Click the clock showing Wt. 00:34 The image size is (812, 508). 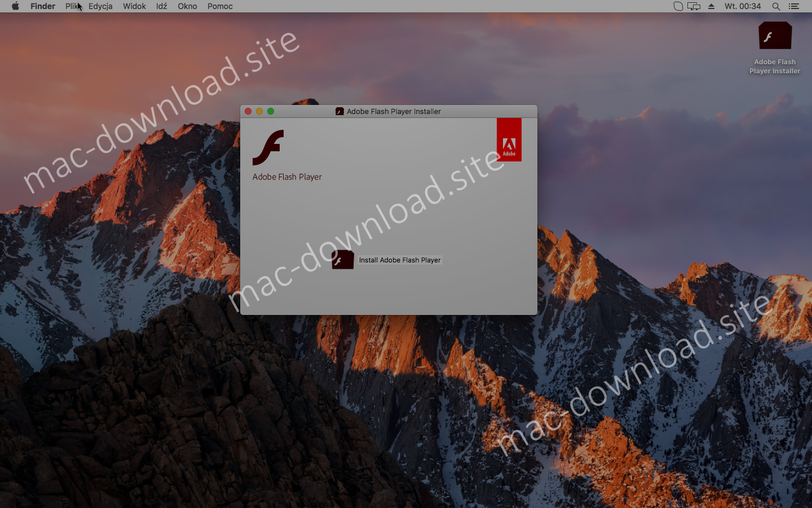coord(743,6)
